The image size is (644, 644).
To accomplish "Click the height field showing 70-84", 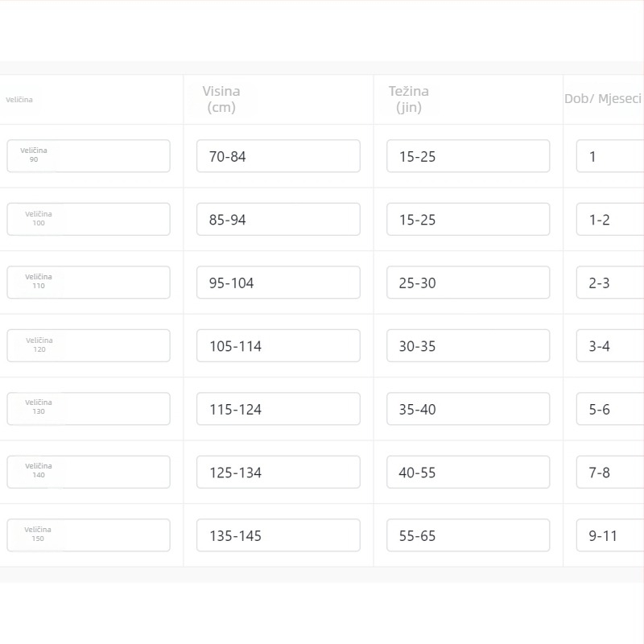I will click(279, 156).
